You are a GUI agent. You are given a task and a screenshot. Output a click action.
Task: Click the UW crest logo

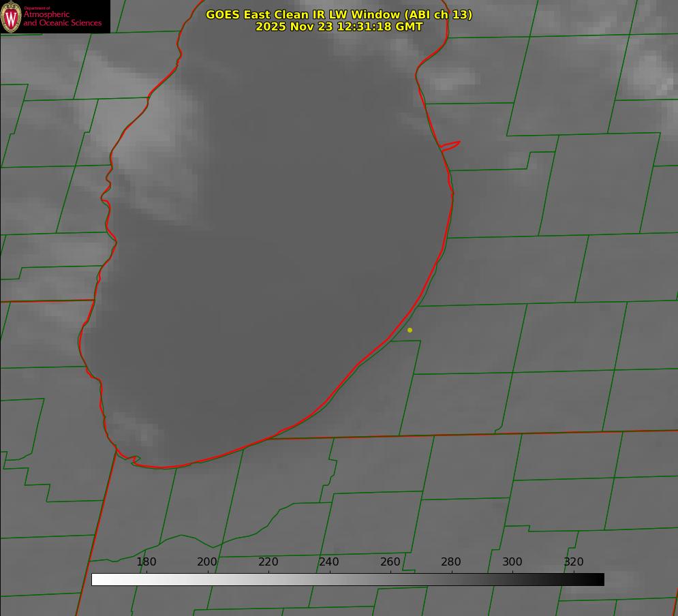12,17
